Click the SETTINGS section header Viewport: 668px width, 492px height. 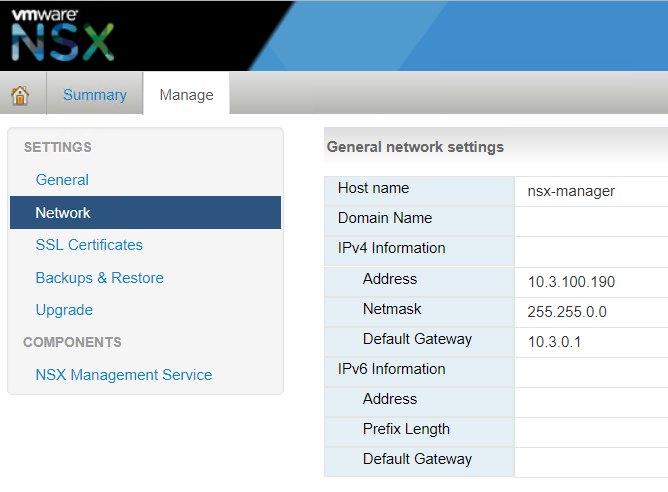pyautogui.click(x=58, y=147)
